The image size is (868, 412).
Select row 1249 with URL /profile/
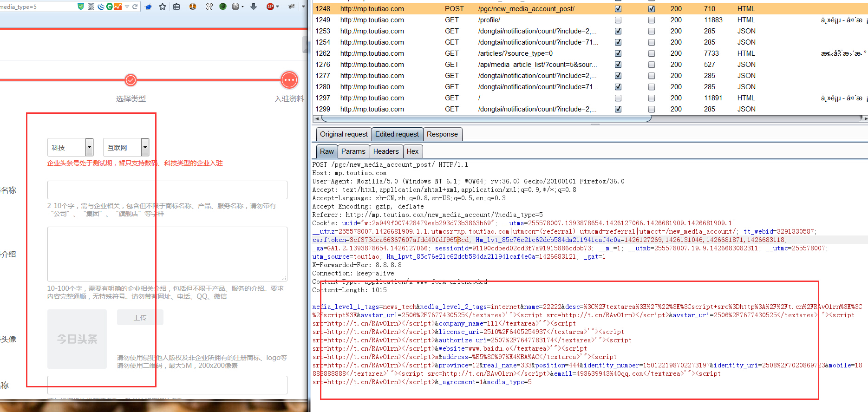[590, 20]
